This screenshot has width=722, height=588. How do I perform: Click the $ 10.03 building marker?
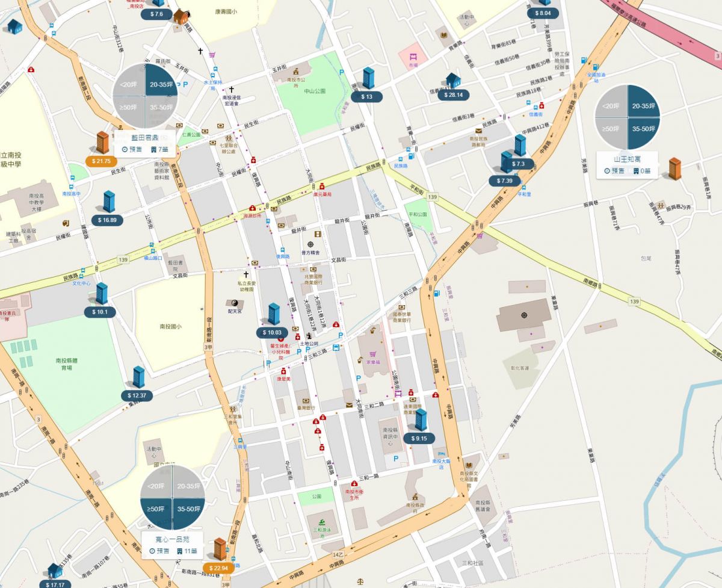click(x=274, y=315)
